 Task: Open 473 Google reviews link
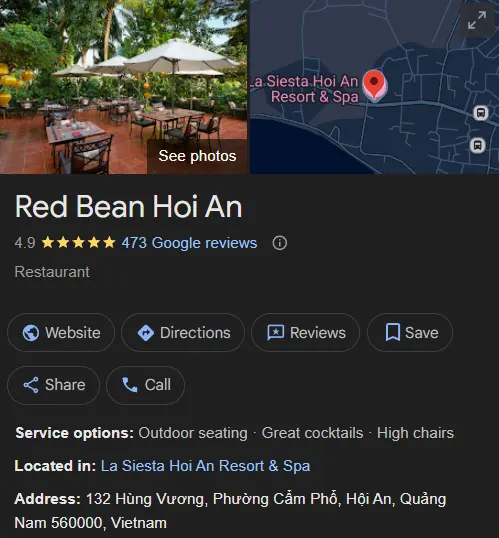[x=189, y=243]
